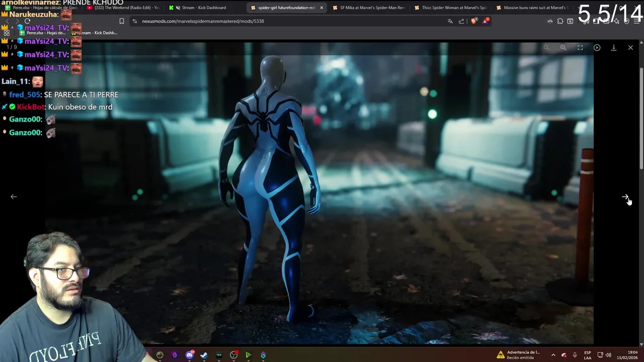Open Brave Rewards triangle icon

click(x=486, y=21)
